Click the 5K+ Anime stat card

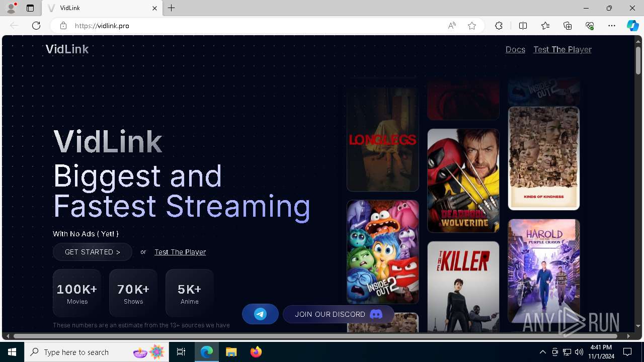click(190, 293)
